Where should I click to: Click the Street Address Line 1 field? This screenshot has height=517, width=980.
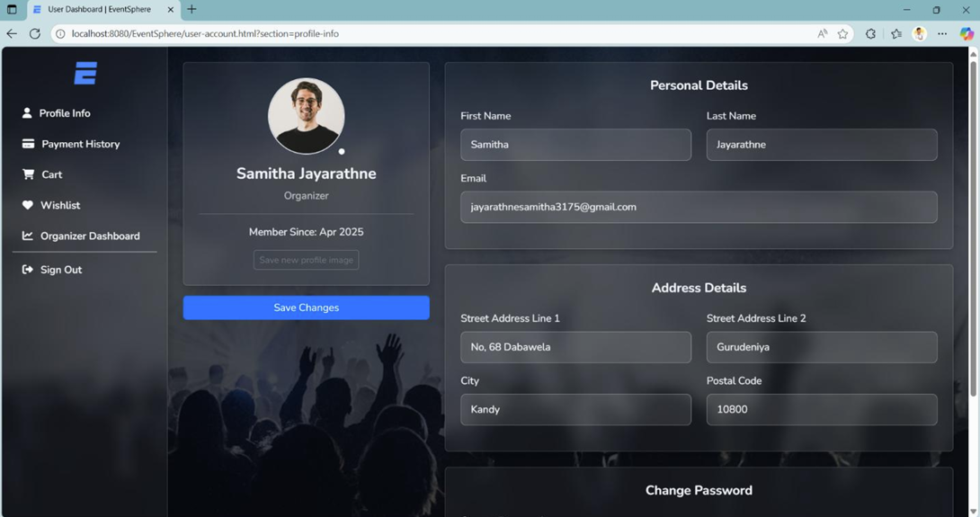[x=575, y=347]
